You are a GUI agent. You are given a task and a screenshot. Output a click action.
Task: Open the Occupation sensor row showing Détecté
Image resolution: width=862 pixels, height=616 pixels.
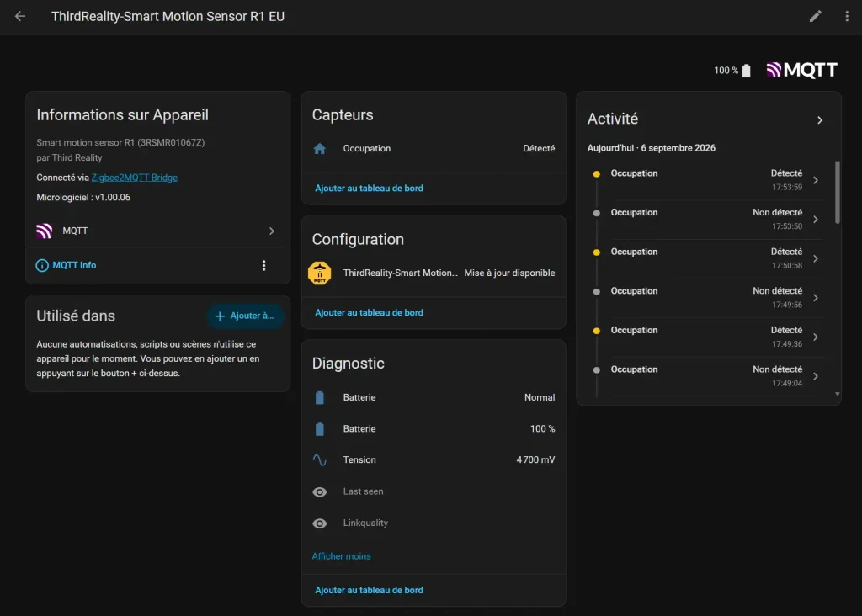click(x=434, y=148)
